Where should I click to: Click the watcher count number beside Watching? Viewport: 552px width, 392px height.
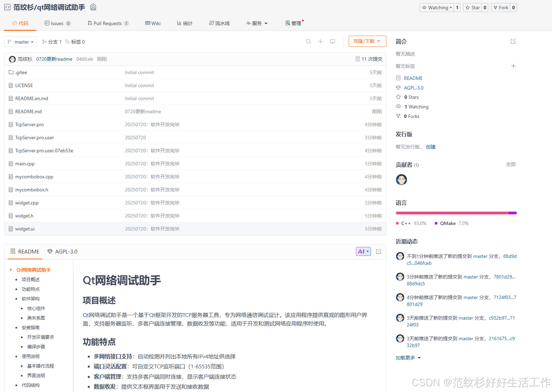(457, 8)
